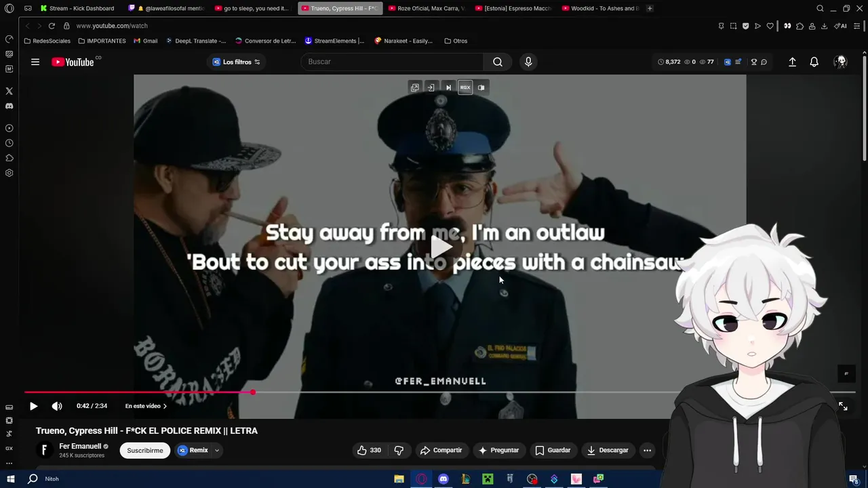Open a new browser tab plus button
The image size is (868, 488).
tap(650, 8)
